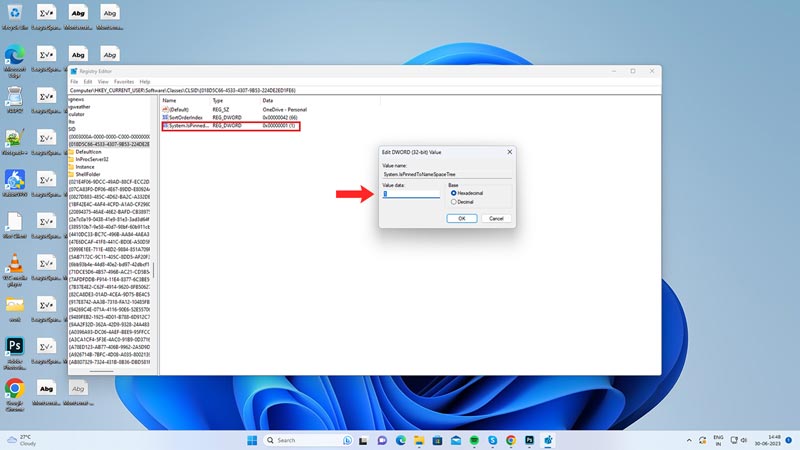Open the Recycle Bin desktop icon

click(15, 17)
